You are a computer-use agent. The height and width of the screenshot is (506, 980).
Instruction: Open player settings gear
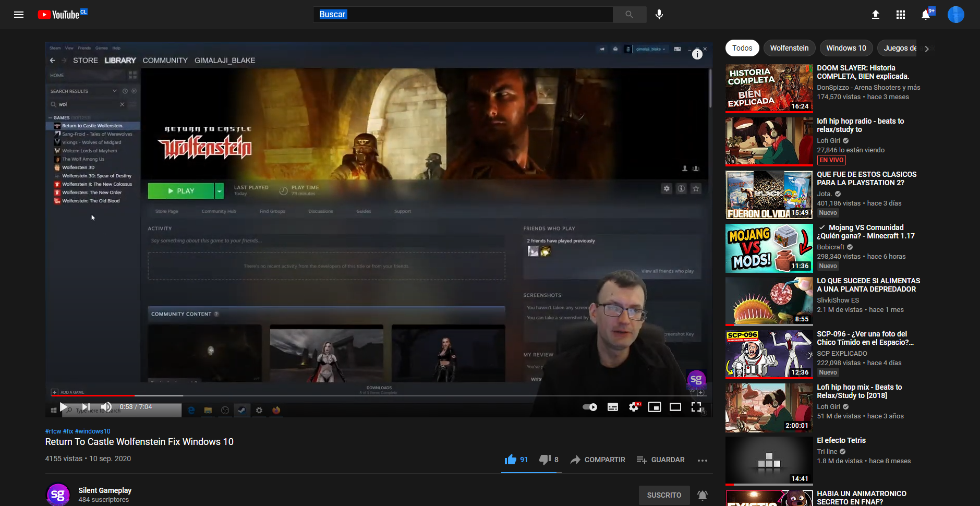click(x=634, y=407)
